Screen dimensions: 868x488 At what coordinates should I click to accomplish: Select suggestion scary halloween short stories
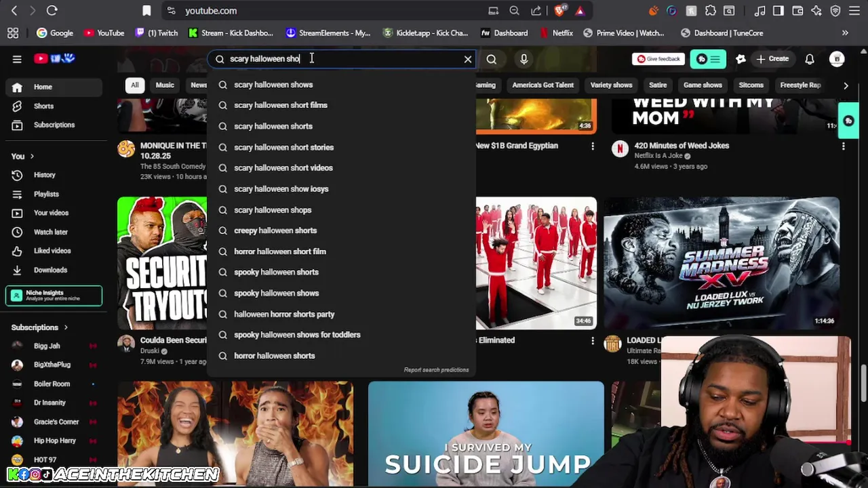click(x=341, y=147)
